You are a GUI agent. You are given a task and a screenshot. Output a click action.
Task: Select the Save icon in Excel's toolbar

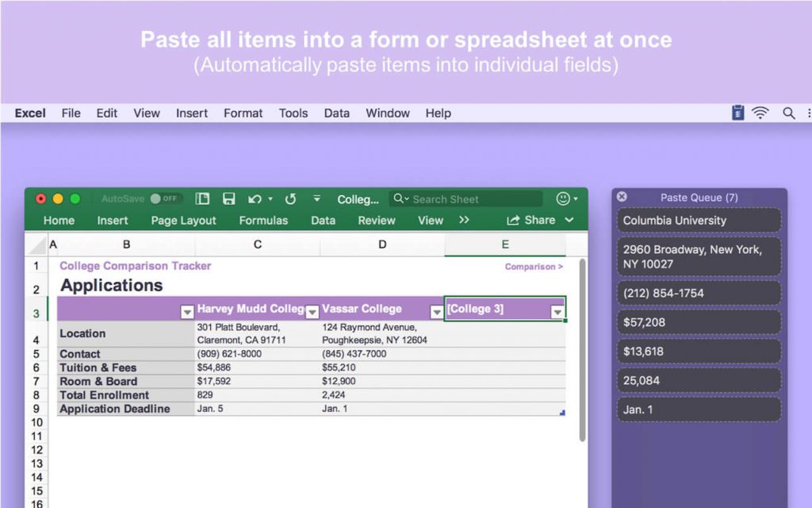tap(229, 198)
